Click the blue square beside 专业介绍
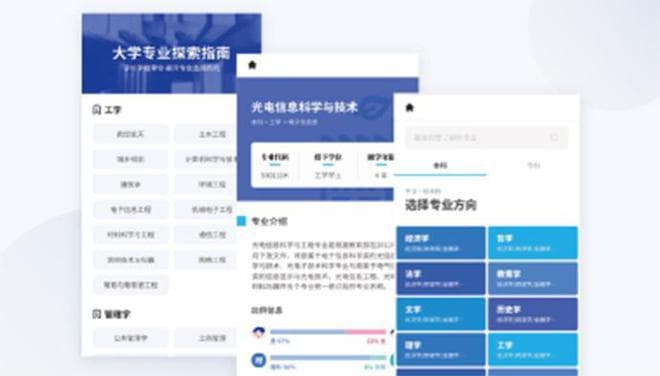Screen dimensions: 660x376 [242, 221]
